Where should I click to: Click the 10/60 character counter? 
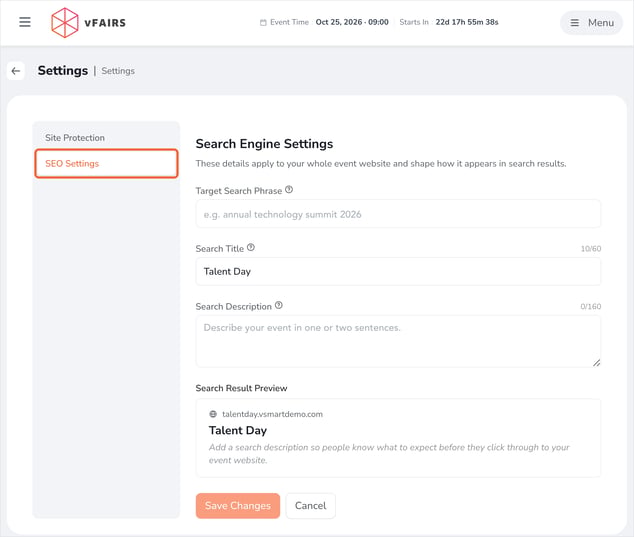coord(591,249)
